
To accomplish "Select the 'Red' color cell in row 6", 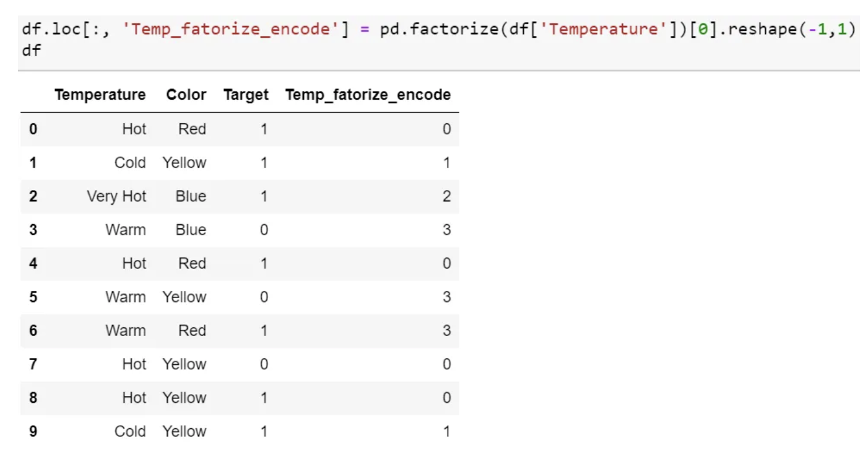I will [192, 330].
